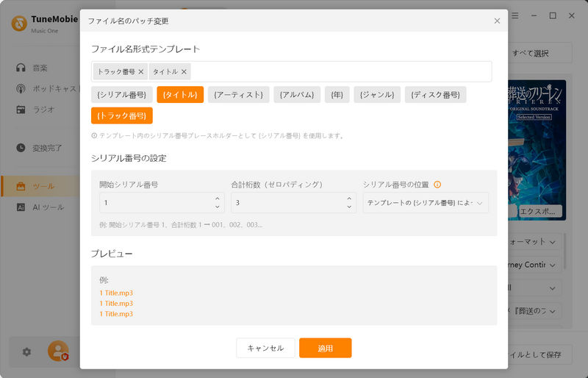Expand the dropdown above 『葬送のフ
Image resolution: width=588 pixels, height=378 pixels.
pyautogui.click(x=534, y=288)
